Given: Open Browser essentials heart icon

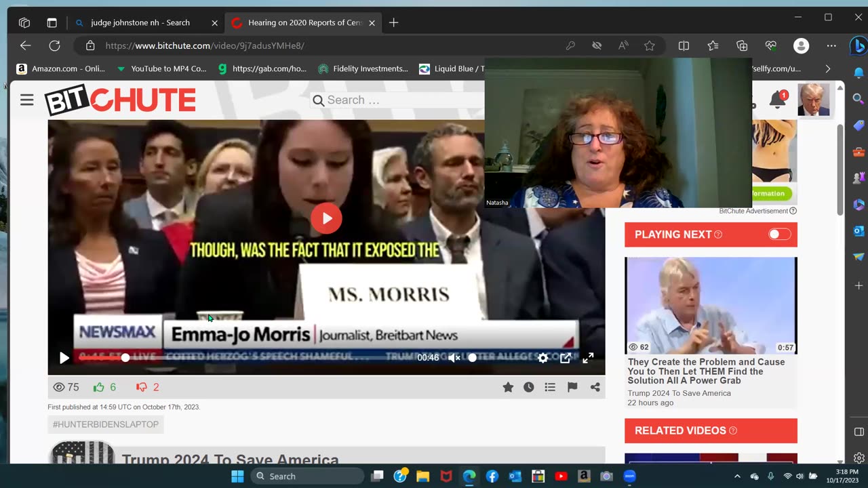Looking at the screenshot, I should [x=771, y=45].
